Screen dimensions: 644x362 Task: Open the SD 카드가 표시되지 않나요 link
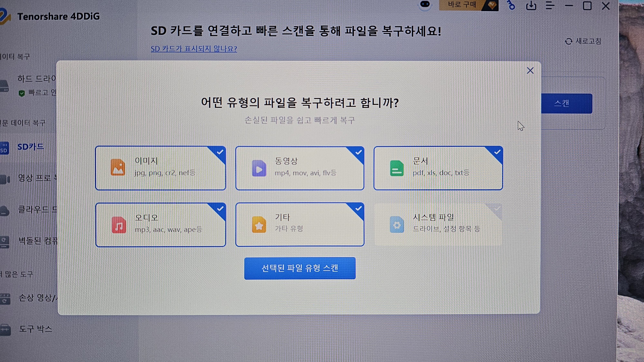click(194, 49)
